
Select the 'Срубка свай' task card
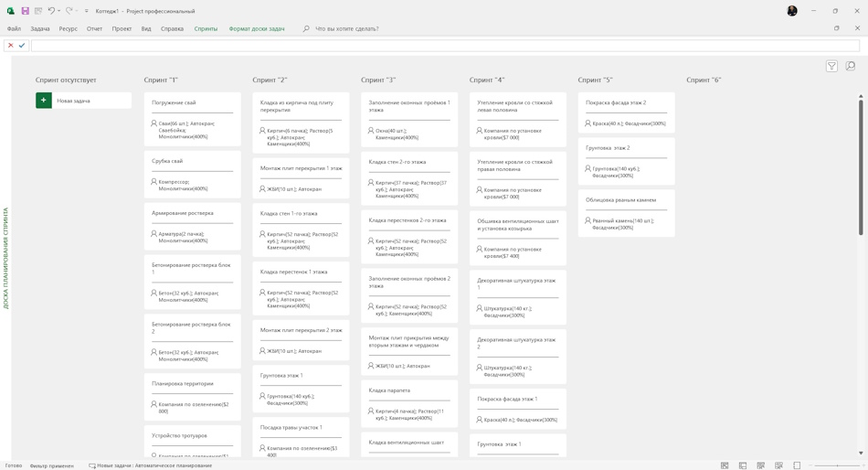click(x=192, y=175)
